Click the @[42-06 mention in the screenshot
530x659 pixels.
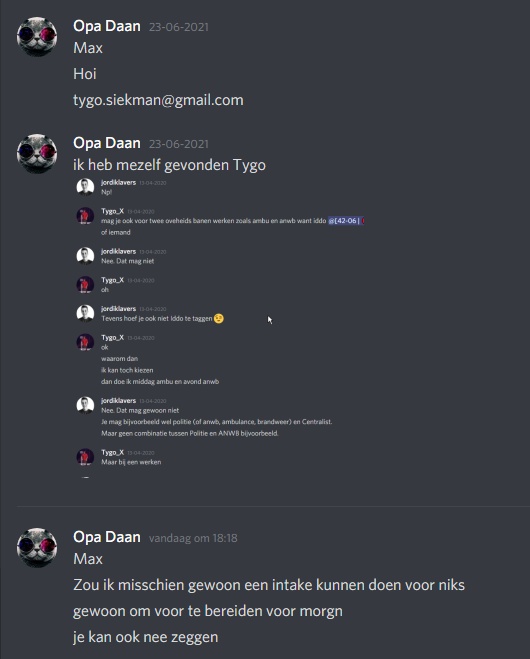[x=345, y=221]
